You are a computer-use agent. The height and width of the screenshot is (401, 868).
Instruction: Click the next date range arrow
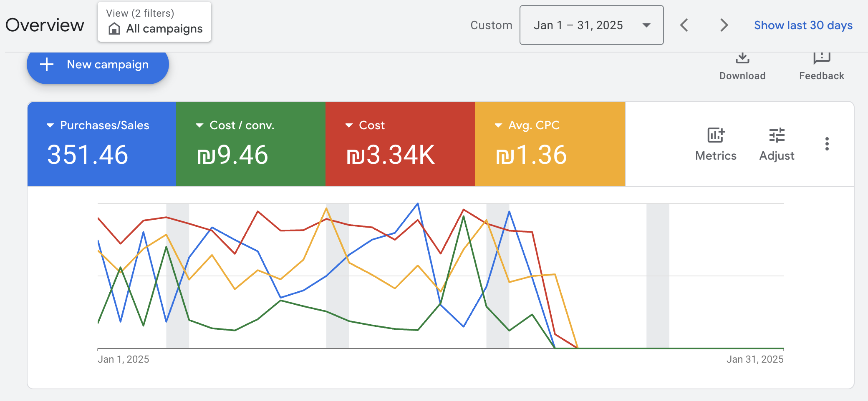[723, 25]
